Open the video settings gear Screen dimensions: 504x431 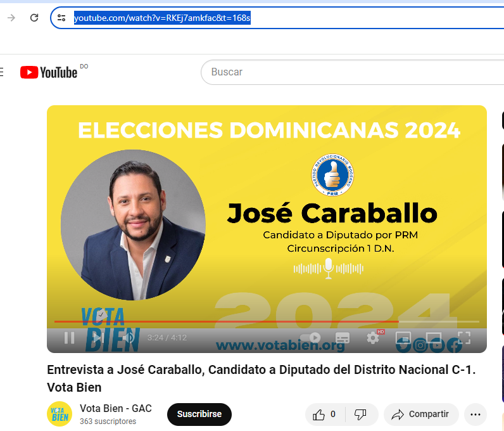(373, 338)
